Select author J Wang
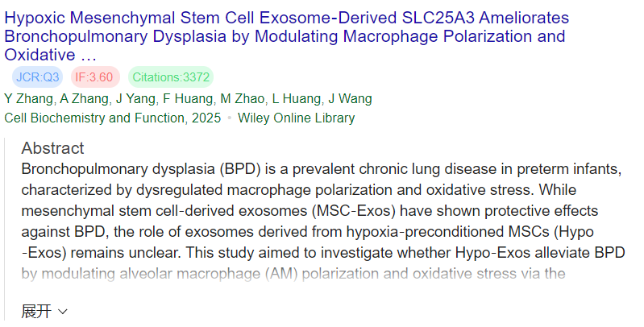The image size is (644, 327). [349, 99]
